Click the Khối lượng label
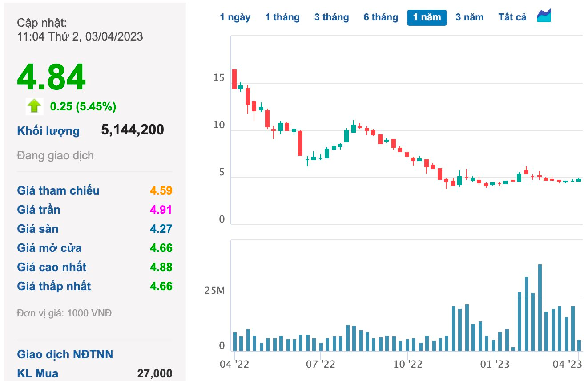588x381 pixels. (x=48, y=131)
